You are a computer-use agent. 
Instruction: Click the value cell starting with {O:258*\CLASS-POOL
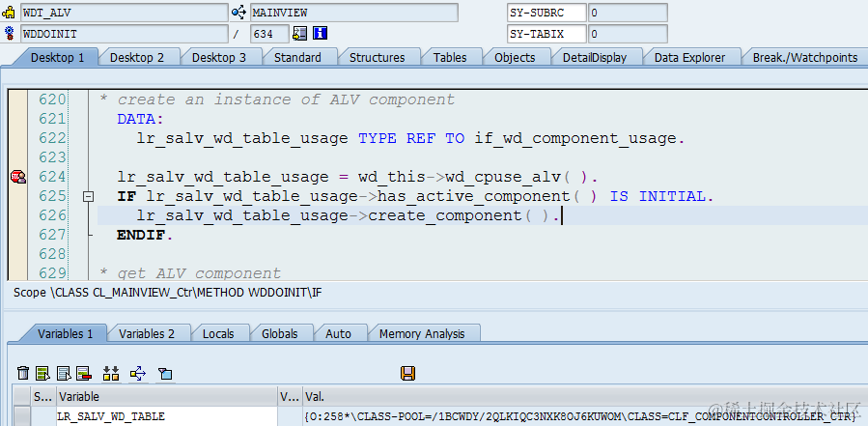(x=585, y=416)
